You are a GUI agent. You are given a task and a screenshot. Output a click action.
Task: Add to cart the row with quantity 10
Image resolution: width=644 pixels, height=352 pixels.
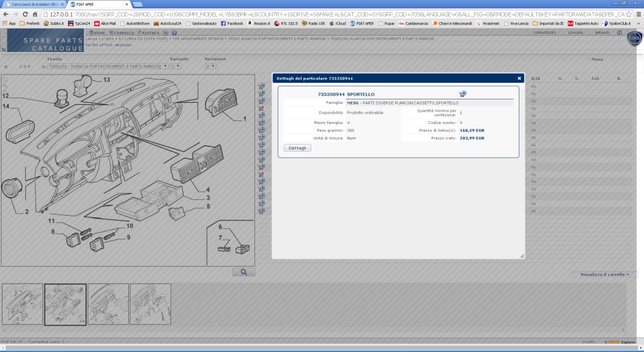point(261,160)
